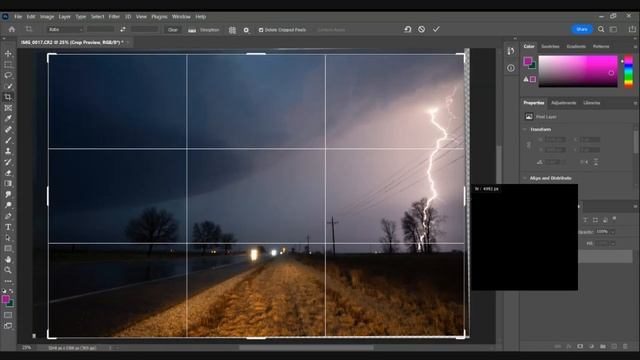Click the Straighten label
This screenshot has width=640, height=360.
pyautogui.click(x=209, y=30)
